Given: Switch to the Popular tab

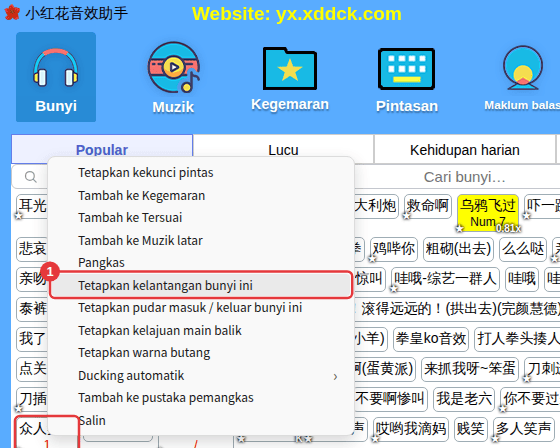Looking at the screenshot, I should 102,149.
